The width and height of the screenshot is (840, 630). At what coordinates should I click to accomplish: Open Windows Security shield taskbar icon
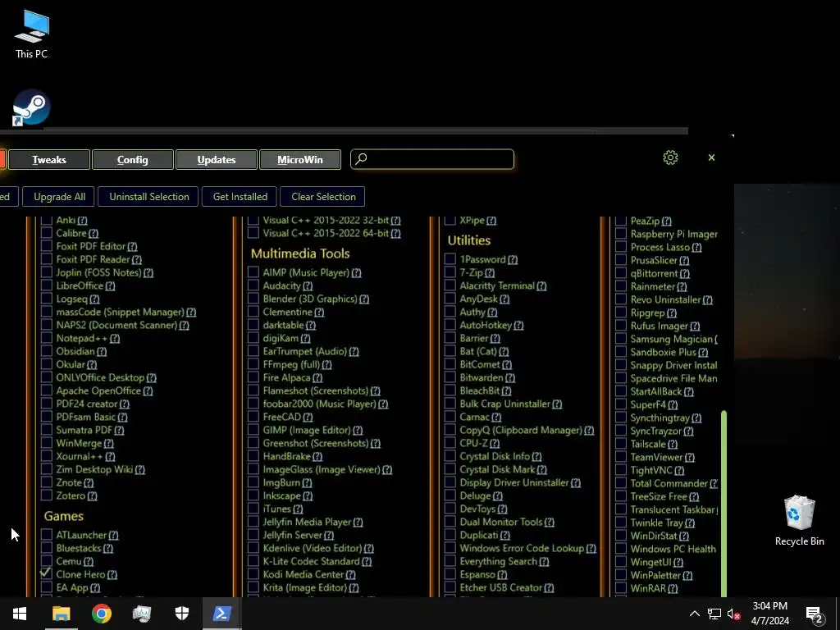[x=182, y=614]
